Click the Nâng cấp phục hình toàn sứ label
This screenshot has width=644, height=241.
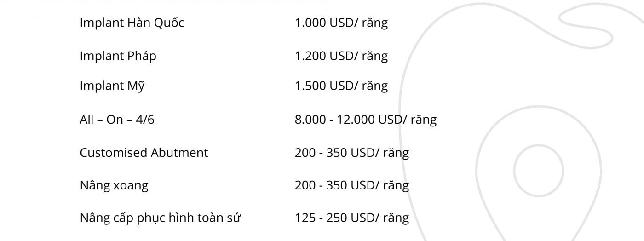(x=161, y=218)
